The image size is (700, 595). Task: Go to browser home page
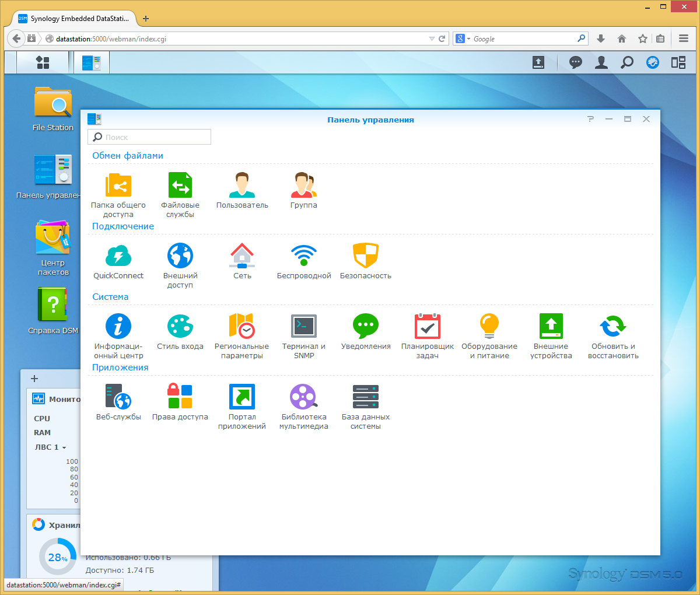pyautogui.click(x=622, y=39)
